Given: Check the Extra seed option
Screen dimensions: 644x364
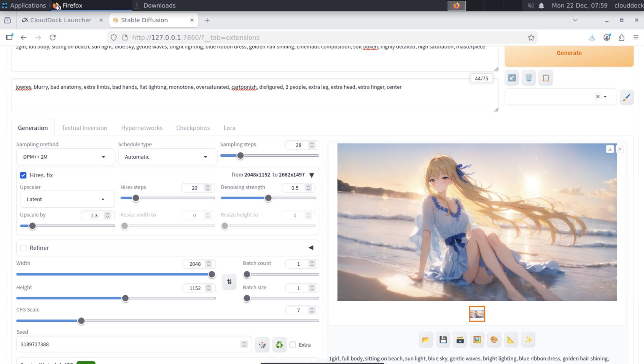Looking at the screenshot, I should (293, 344).
